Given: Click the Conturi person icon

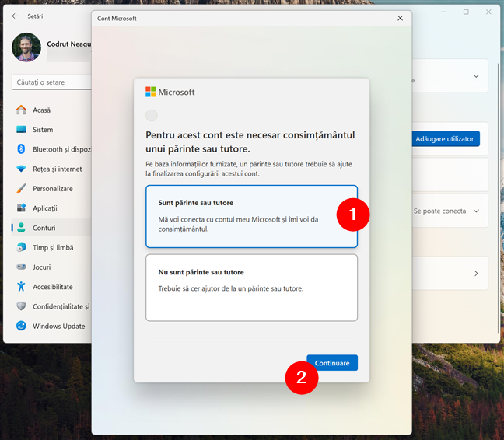Looking at the screenshot, I should (21, 228).
